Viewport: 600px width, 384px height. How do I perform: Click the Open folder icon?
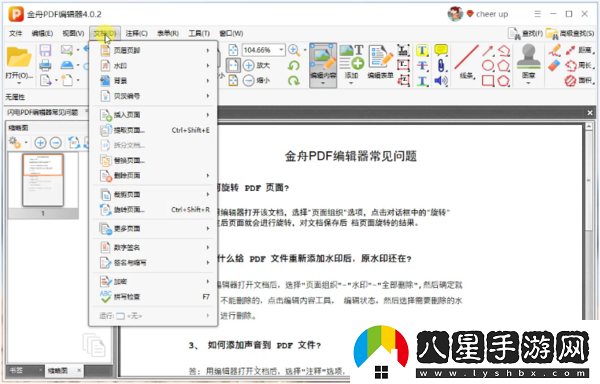[19, 57]
